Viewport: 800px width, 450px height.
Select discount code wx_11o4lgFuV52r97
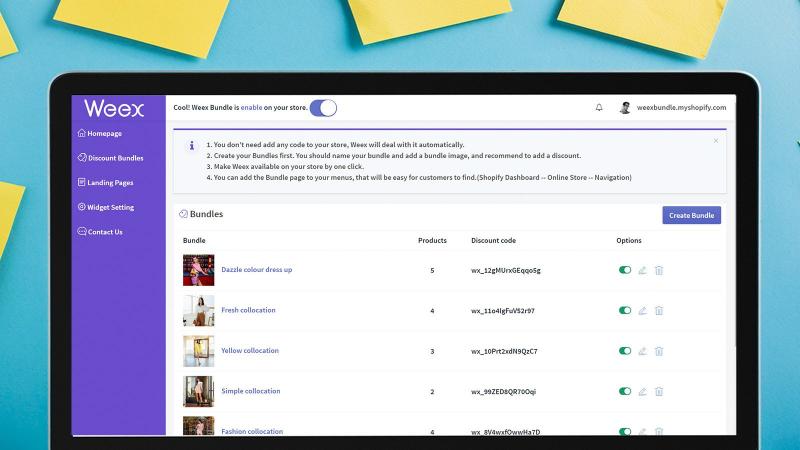[503, 311]
